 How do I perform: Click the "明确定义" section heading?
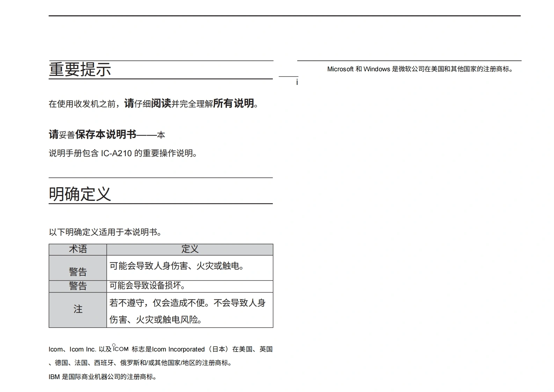[x=80, y=194]
